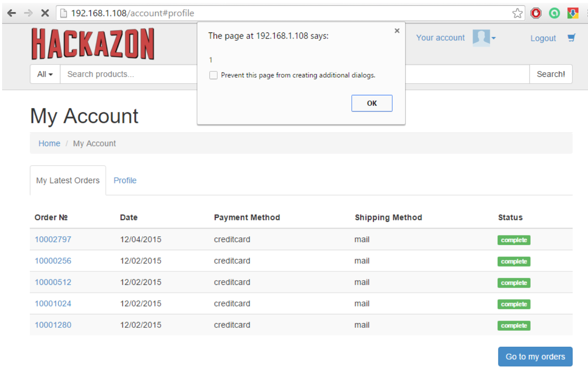588x373 pixels.
Task: Expand the All categories dropdown
Action: [x=45, y=74]
